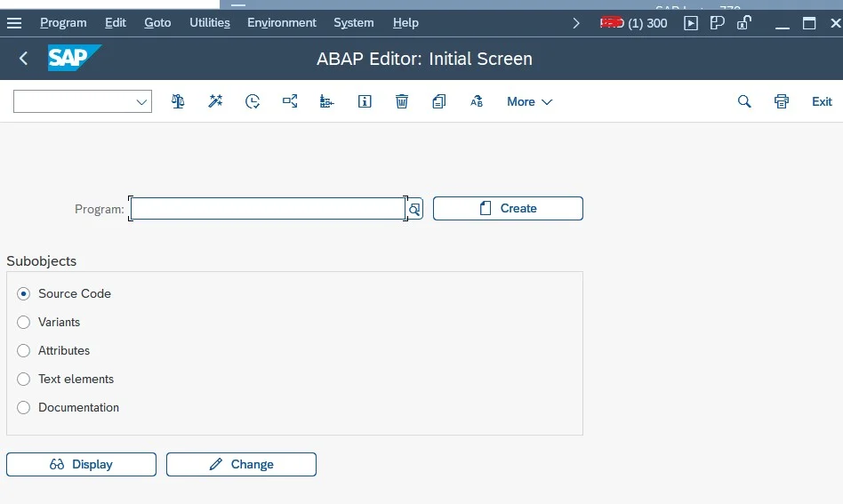Select the Source Code radio button

[x=23, y=293]
